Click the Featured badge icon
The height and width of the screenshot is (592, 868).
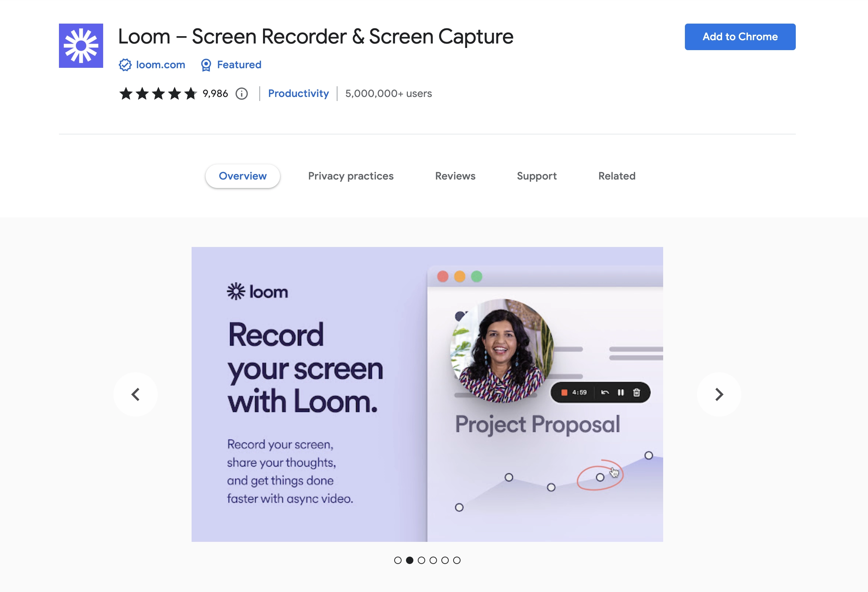coord(205,65)
